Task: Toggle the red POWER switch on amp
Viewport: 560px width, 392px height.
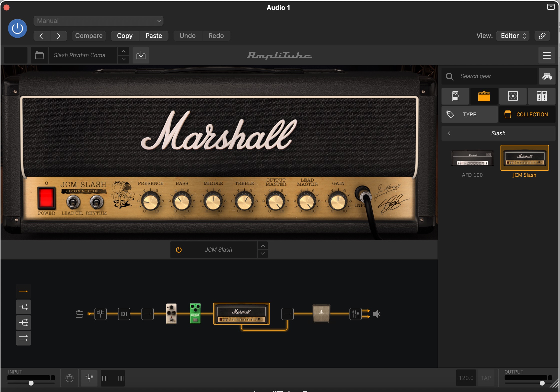Action: click(46, 198)
